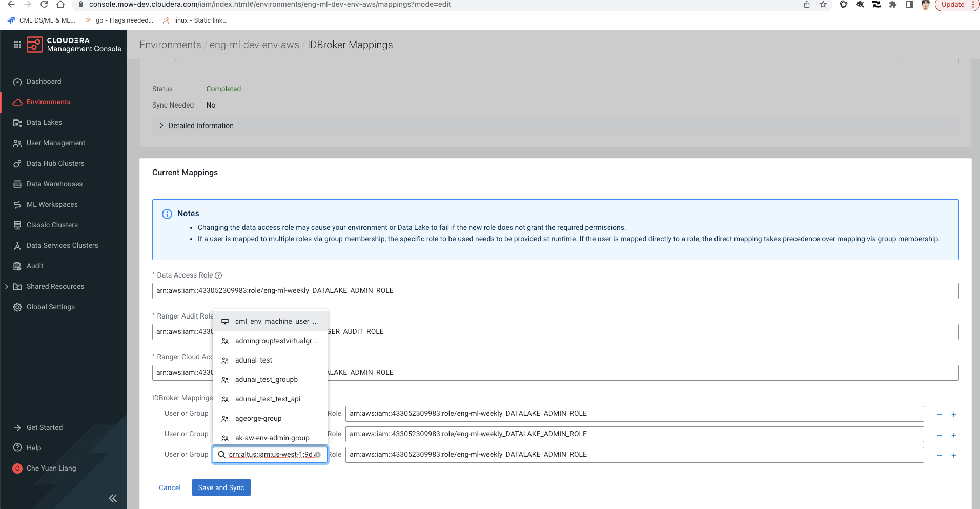This screenshot has height=509, width=980.
Task: Click the Data Access Role help icon
Action: (x=218, y=275)
